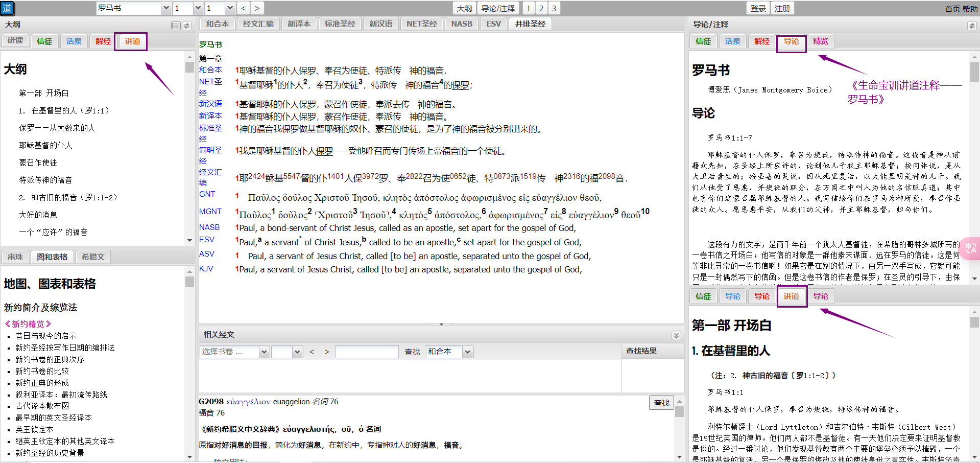The width and height of the screenshot is (980, 463).
Task: Click the swap icon in 导论/注释 panel header
Action: pyautogui.click(x=971, y=25)
